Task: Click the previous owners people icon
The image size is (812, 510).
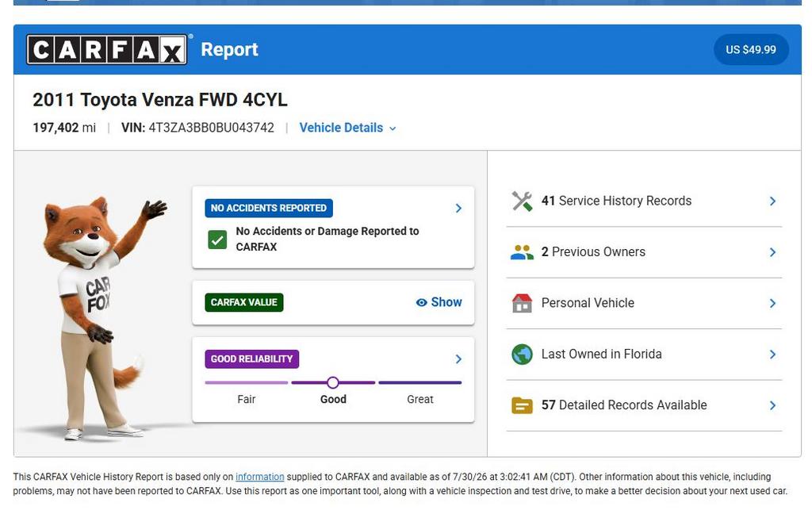Action: [522, 252]
